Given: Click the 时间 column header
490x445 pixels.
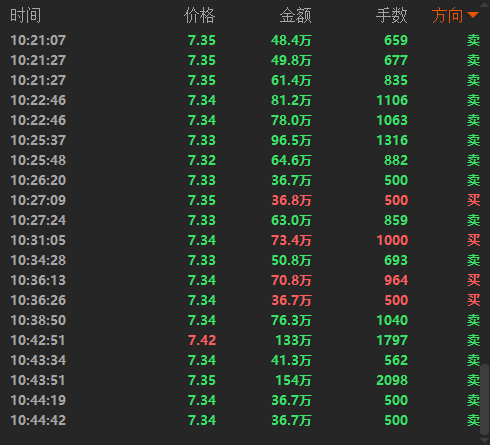Looking at the screenshot, I should [25, 16].
